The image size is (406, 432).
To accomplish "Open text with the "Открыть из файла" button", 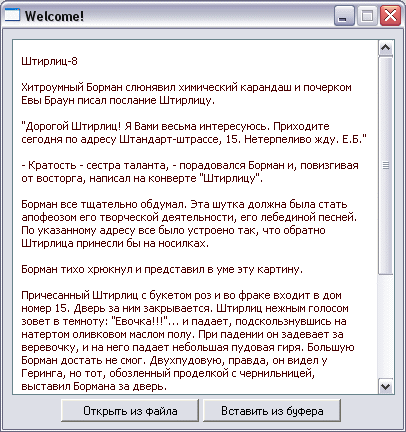I will [x=130, y=411].
